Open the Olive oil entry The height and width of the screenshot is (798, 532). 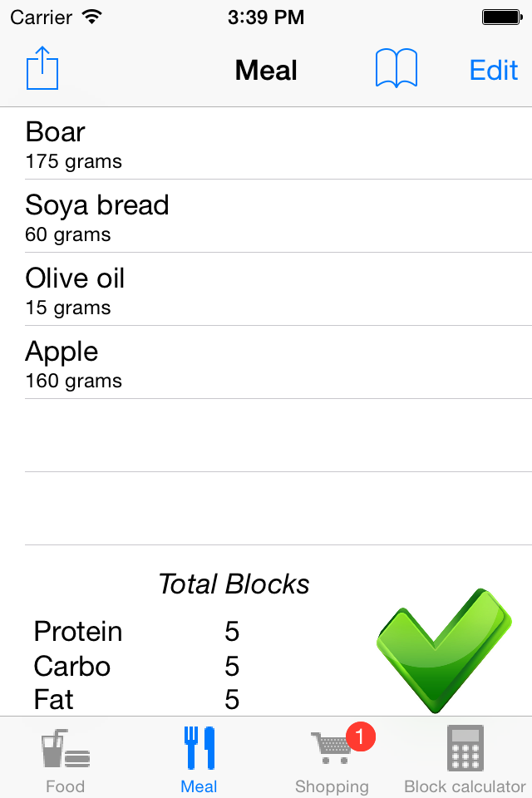point(266,289)
